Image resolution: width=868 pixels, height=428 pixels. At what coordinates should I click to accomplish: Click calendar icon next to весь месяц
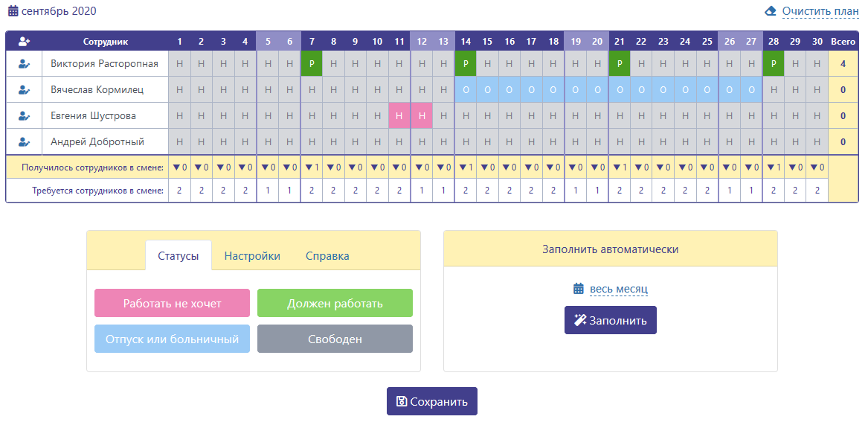click(x=579, y=289)
